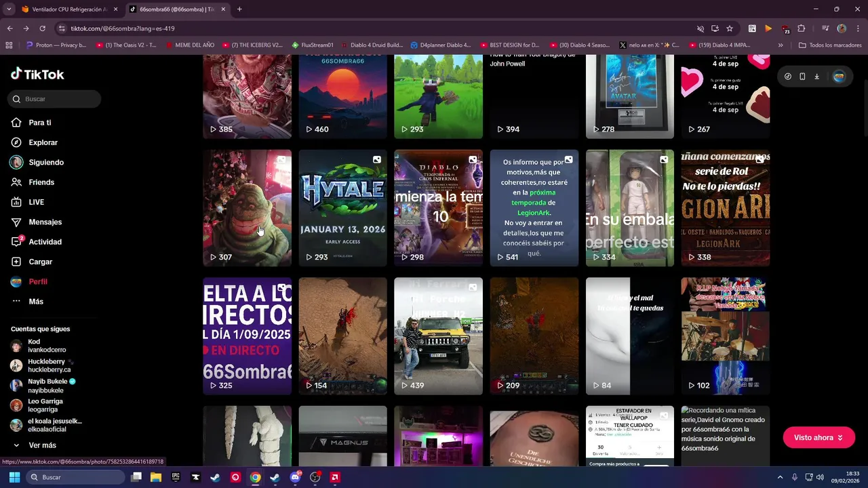Reload the TikTok page
This screenshot has height=488, width=868.
point(42,28)
